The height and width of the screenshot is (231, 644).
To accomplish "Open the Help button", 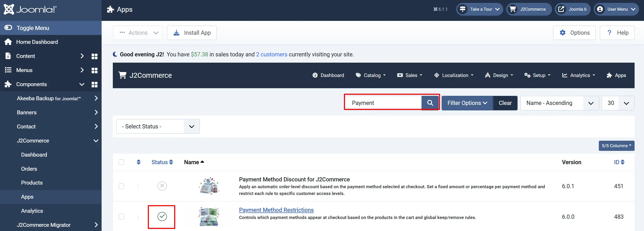I will pos(617,33).
